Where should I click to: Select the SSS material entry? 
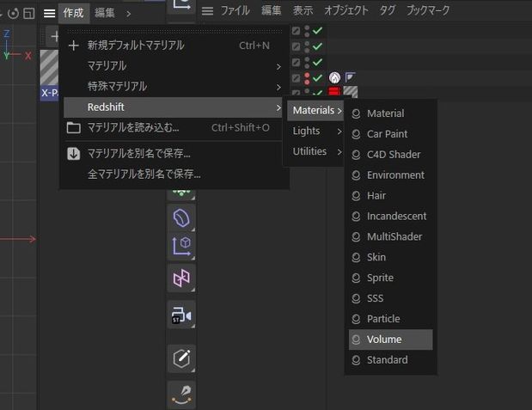coord(390,298)
